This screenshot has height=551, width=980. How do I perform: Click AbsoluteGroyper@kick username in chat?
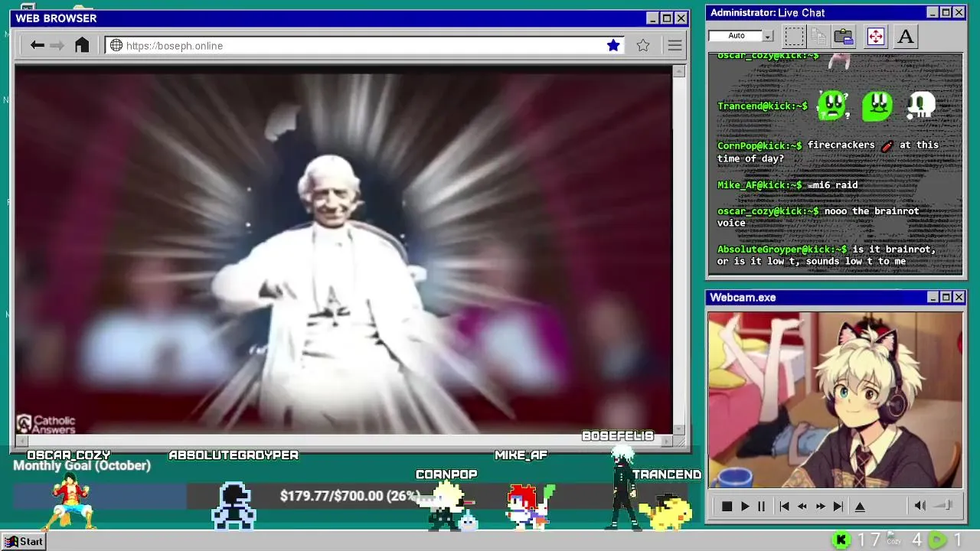(782, 249)
